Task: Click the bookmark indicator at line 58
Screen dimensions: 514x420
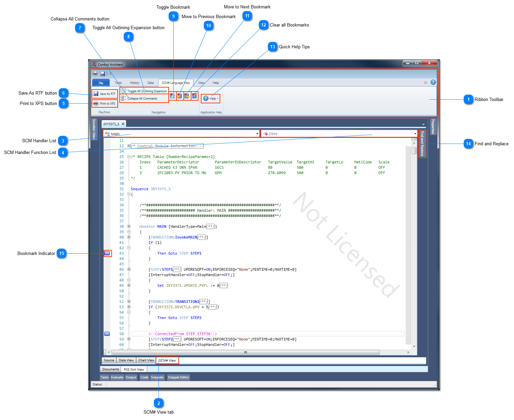Action: [107, 334]
